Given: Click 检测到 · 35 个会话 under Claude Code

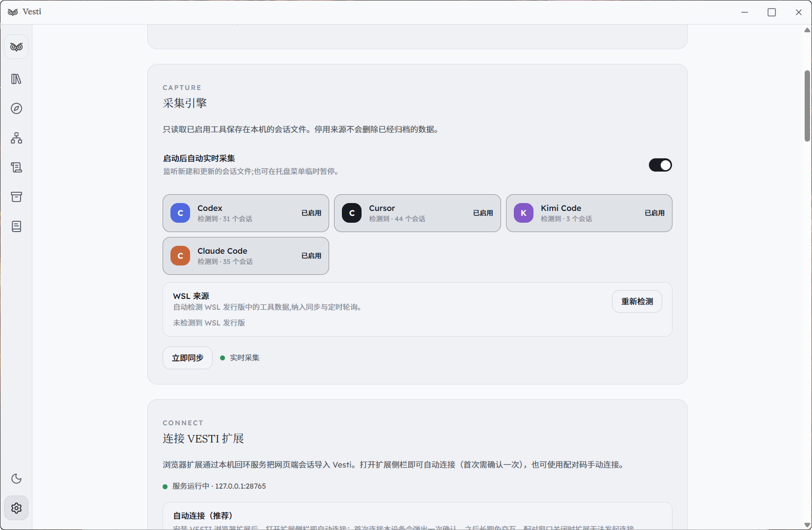Looking at the screenshot, I should (225, 262).
